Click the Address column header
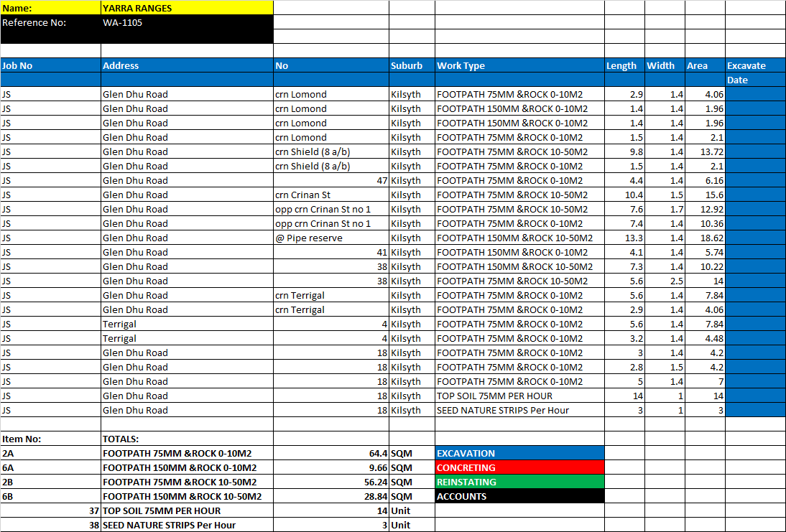 tap(187, 65)
